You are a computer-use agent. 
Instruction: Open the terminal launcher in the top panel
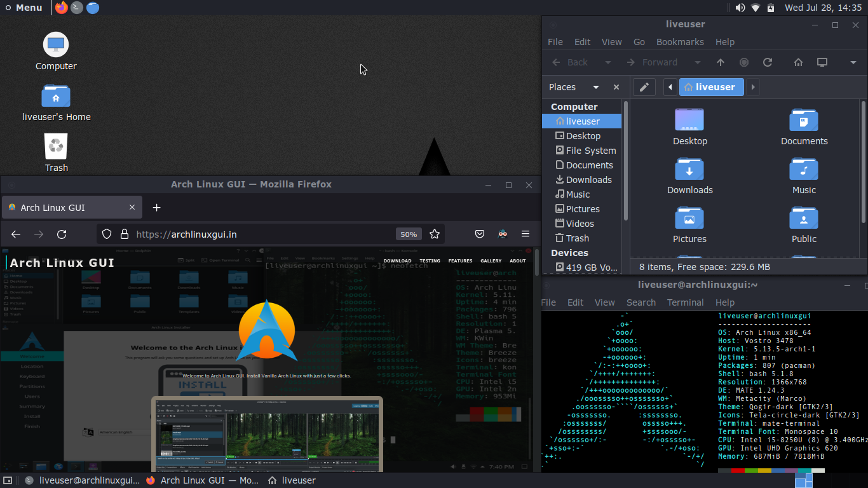[77, 8]
